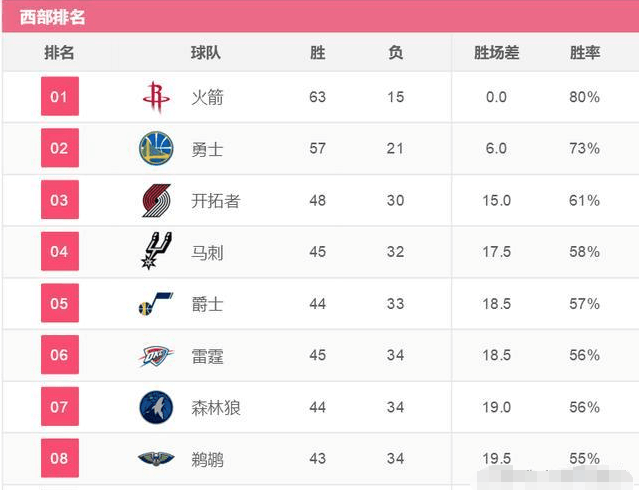Image resolution: width=642 pixels, height=490 pixels.
Task: Open the 森林狼 team link
Action: click(216, 408)
